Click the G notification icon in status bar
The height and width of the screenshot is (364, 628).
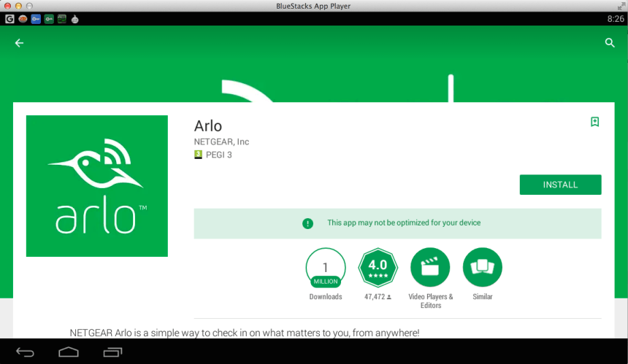tap(9, 19)
